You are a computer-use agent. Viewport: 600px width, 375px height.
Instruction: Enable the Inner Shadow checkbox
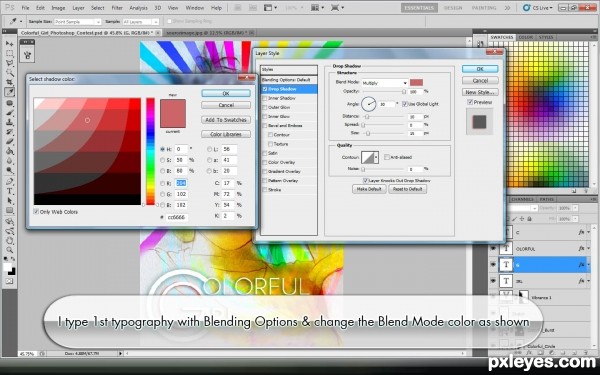264,98
